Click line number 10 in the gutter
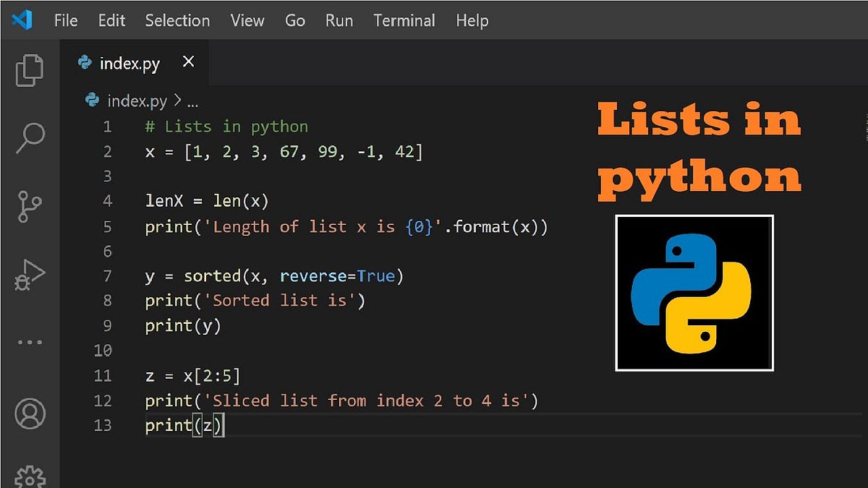The image size is (868, 488). tap(103, 351)
